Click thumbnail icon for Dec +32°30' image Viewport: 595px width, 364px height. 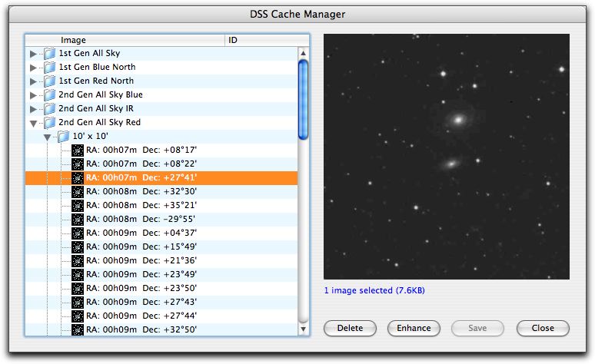click(78, 192)
